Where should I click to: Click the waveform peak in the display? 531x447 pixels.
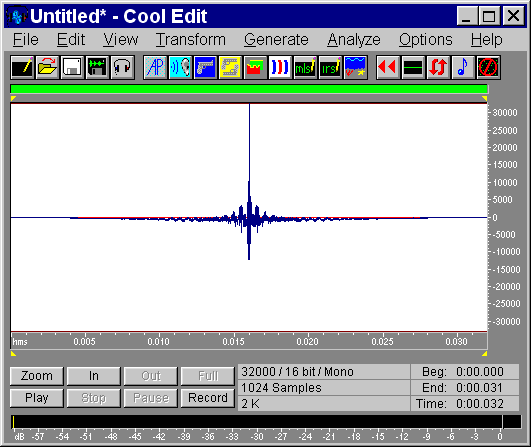(250, 106)
